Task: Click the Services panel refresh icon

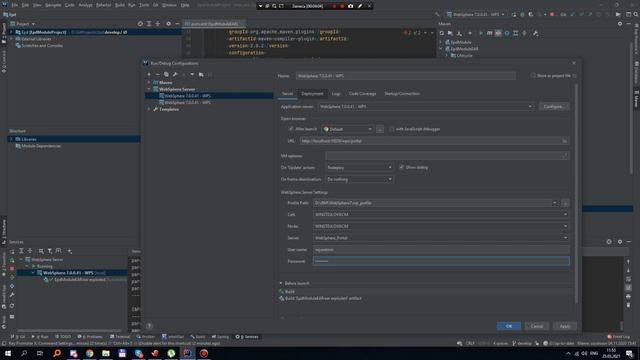Action: [12, 306]
